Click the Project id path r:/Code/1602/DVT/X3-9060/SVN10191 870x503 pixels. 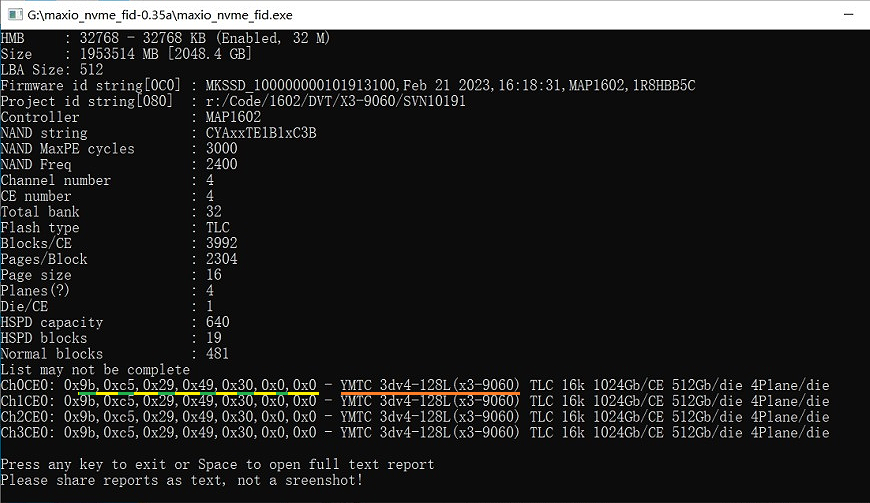pyautogui.click(x=336, y=101)
